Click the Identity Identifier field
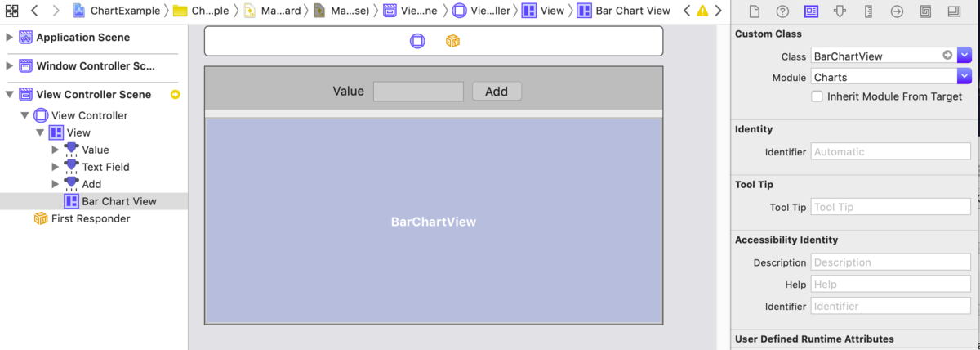 [891, 151]
